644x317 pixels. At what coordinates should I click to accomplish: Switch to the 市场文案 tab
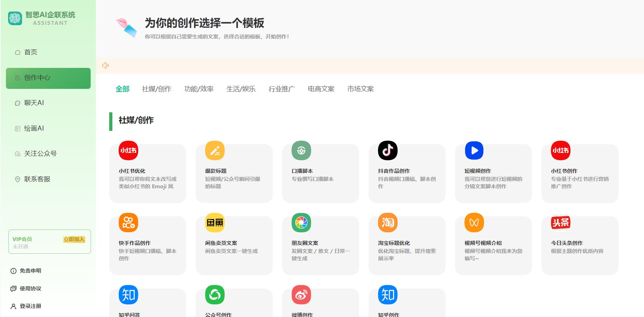[360, 89]
